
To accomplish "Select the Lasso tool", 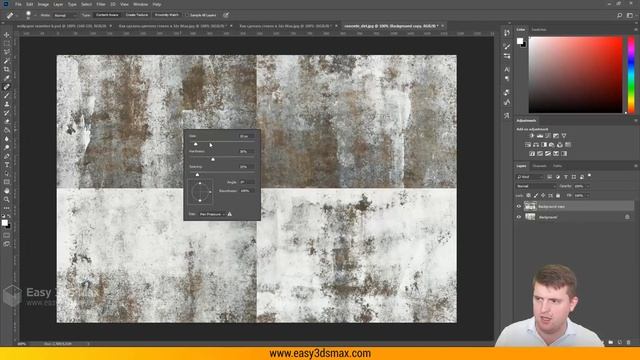I will (x=7, y=52).
